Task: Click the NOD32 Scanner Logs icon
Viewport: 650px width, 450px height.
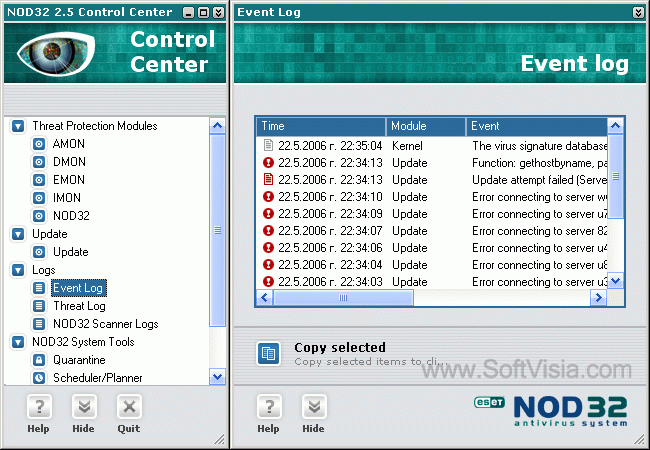Action: [x=39, y=324]
